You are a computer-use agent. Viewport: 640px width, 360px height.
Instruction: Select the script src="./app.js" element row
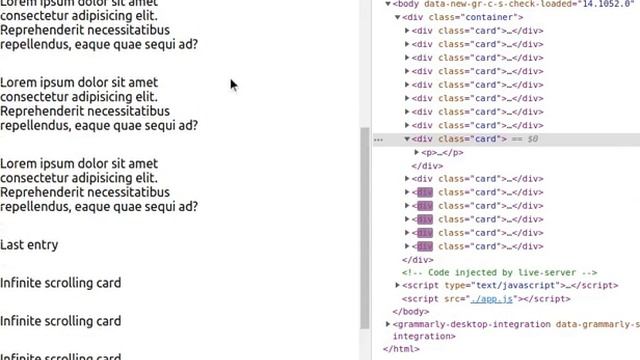click(486, 299)
